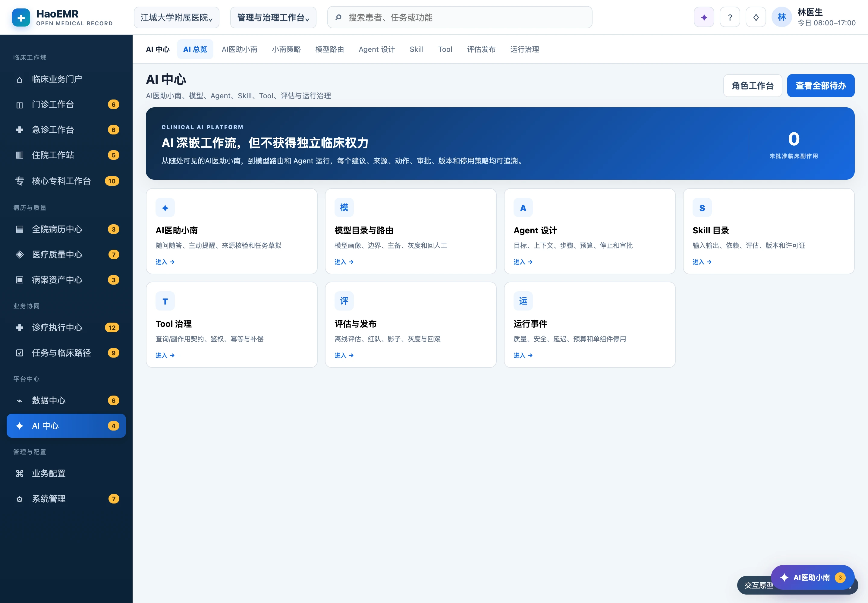Click the HaoEMR plus logo icon
The width and height of the screenshot is (868, 603).
click(21, 17)
